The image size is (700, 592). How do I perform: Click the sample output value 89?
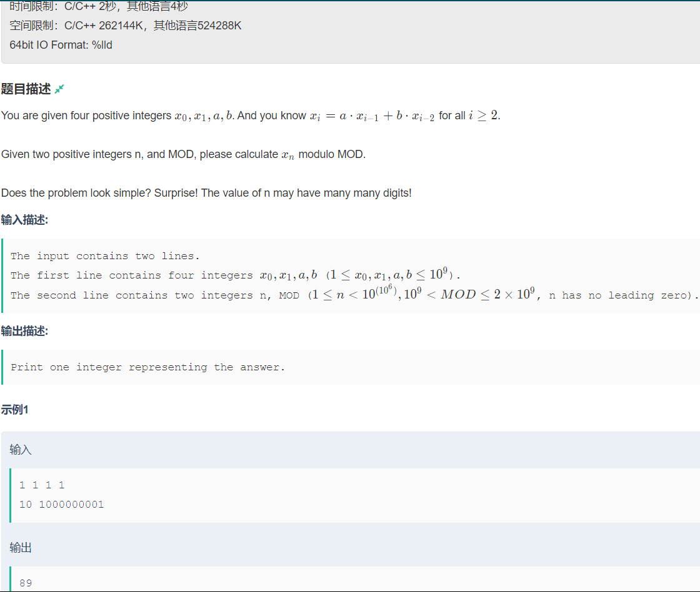(x=26, y=583)
